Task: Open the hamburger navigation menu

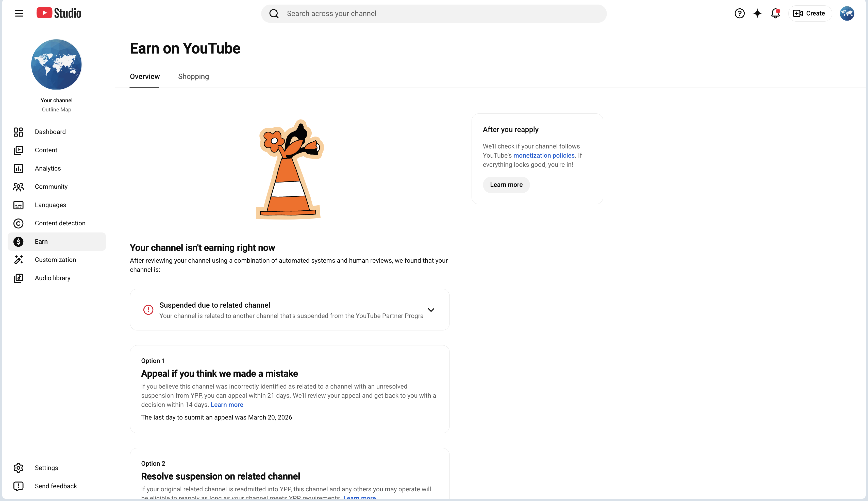Action: (x=19, y=13)
